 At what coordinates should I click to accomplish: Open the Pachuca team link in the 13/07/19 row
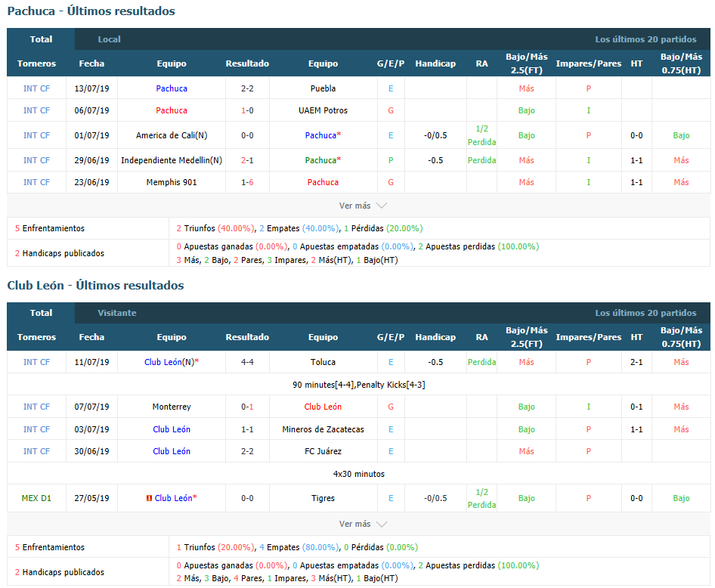coord(172,88)
